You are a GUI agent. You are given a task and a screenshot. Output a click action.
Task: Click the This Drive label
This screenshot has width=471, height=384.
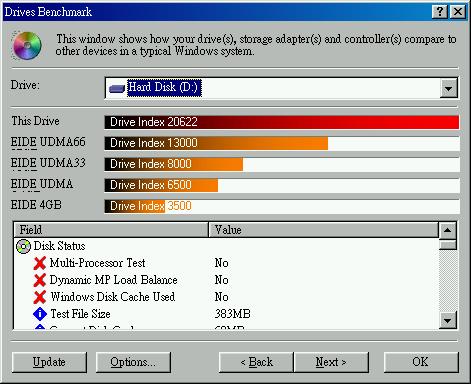coord(35,121)
